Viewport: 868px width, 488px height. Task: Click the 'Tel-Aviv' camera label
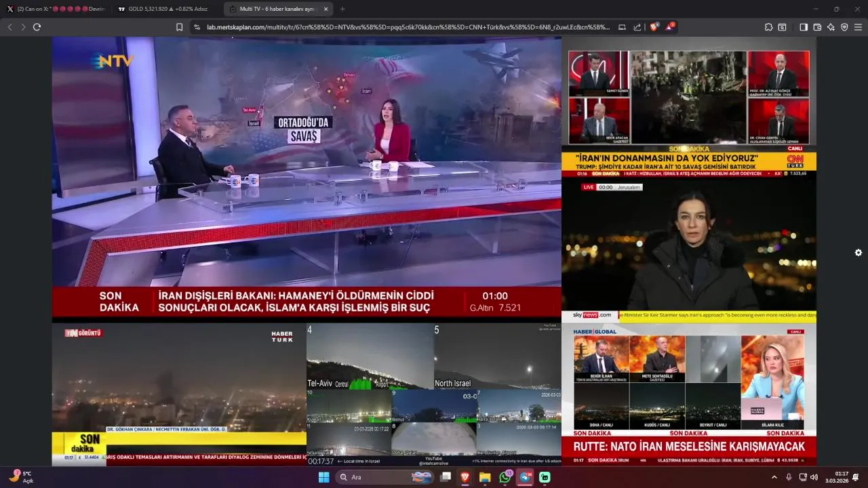click(x=320, y=384)
